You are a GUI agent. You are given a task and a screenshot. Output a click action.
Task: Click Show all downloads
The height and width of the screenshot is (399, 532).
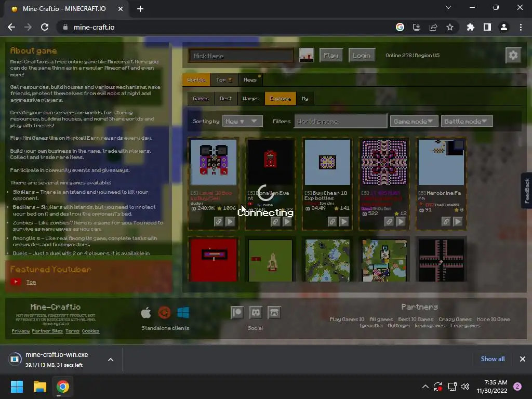[x=493, y=359]
